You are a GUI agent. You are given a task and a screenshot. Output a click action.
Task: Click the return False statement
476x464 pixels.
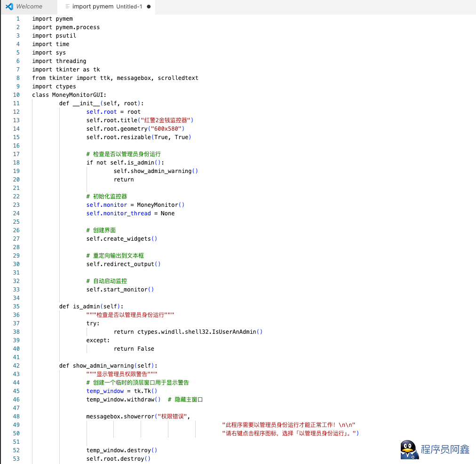tap(134, 349)
